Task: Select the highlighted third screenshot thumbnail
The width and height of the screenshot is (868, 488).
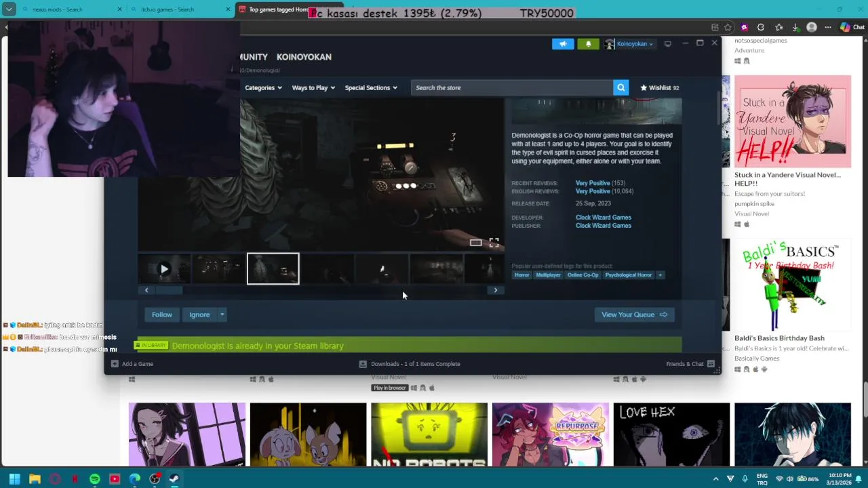Action: pyautogui.click(x=273, y=269)
